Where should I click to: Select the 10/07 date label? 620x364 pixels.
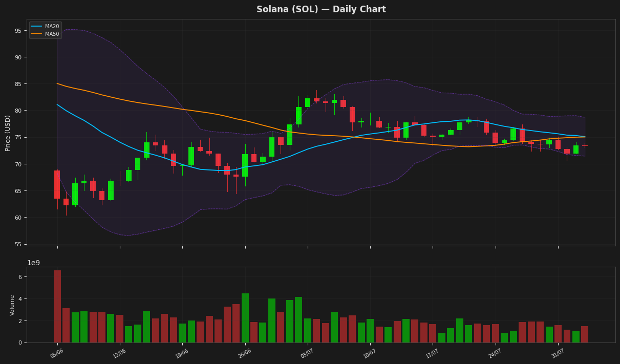(x=369, y=353)
